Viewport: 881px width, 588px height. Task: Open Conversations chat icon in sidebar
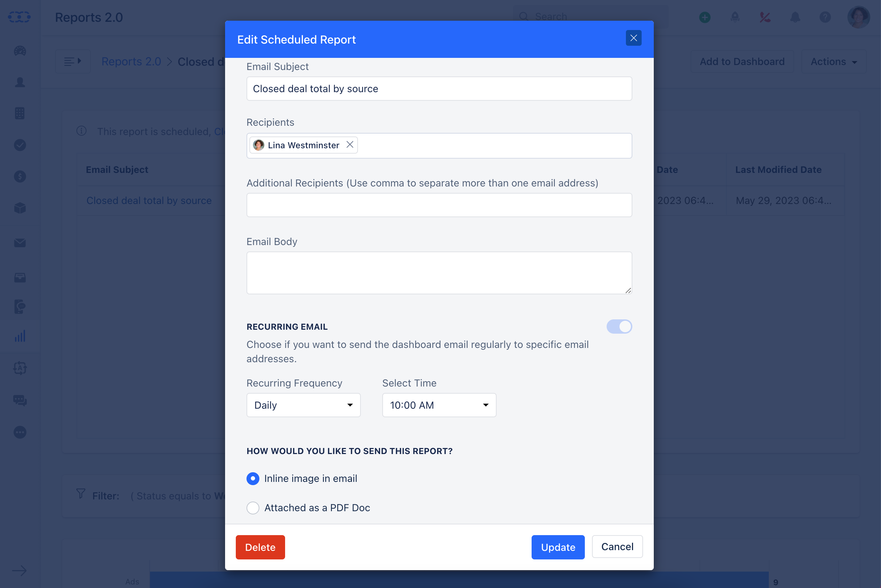click(x=20, y=400)
